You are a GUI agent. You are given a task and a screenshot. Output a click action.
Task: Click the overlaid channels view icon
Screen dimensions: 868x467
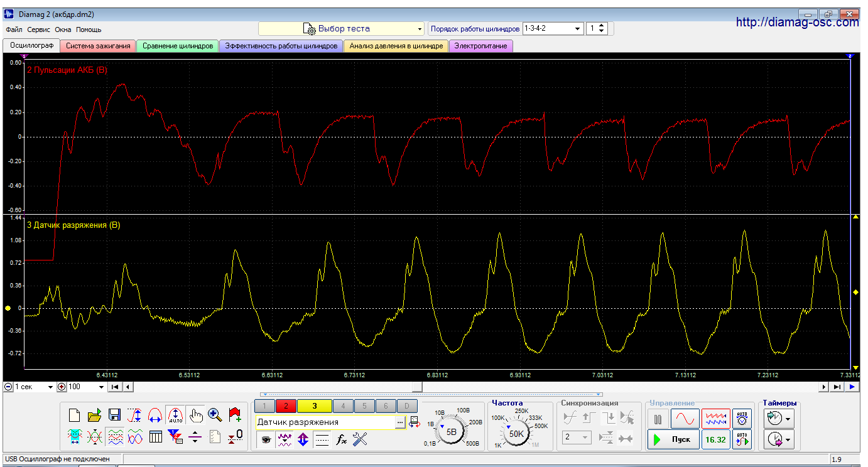[134, 436]
